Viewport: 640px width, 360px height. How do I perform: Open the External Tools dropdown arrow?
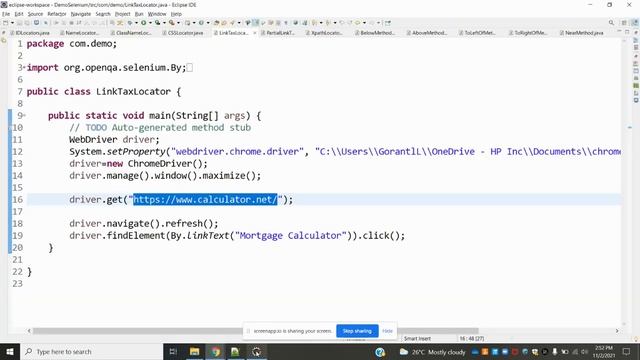pyautogui.click(x=178, y=23)
